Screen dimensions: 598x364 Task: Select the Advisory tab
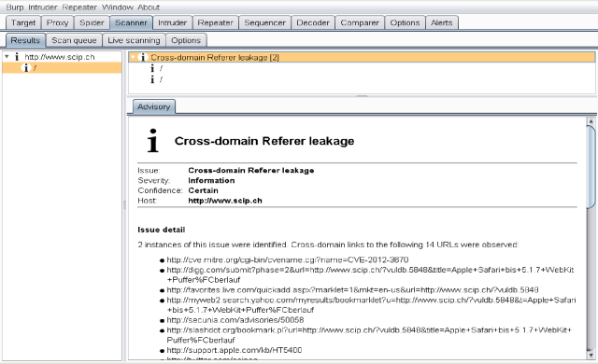(x=153, y=106)
